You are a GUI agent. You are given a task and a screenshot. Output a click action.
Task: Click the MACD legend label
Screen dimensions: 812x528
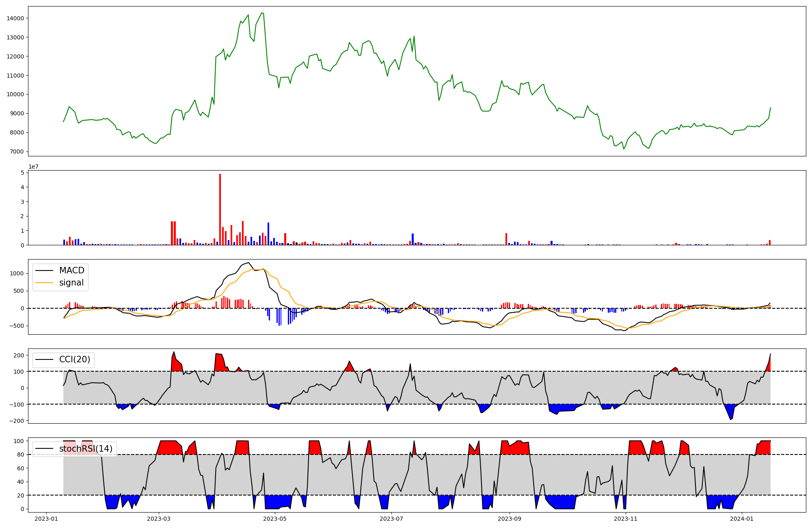pyautogui.click(x=71, y=270)
